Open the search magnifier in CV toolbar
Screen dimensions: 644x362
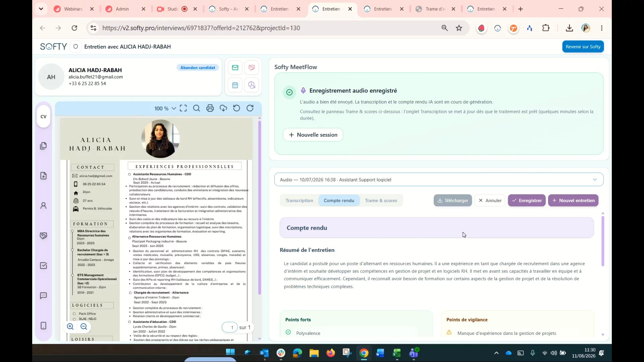197,108
